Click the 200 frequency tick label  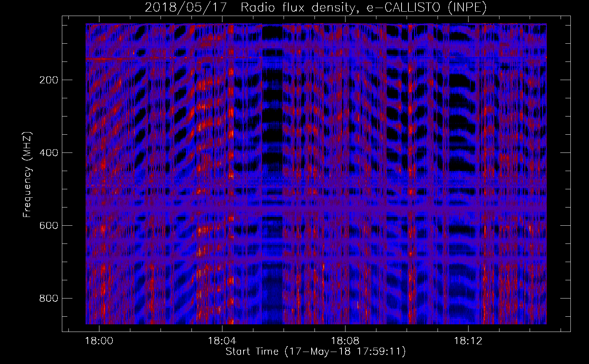(x=48, y=80)
